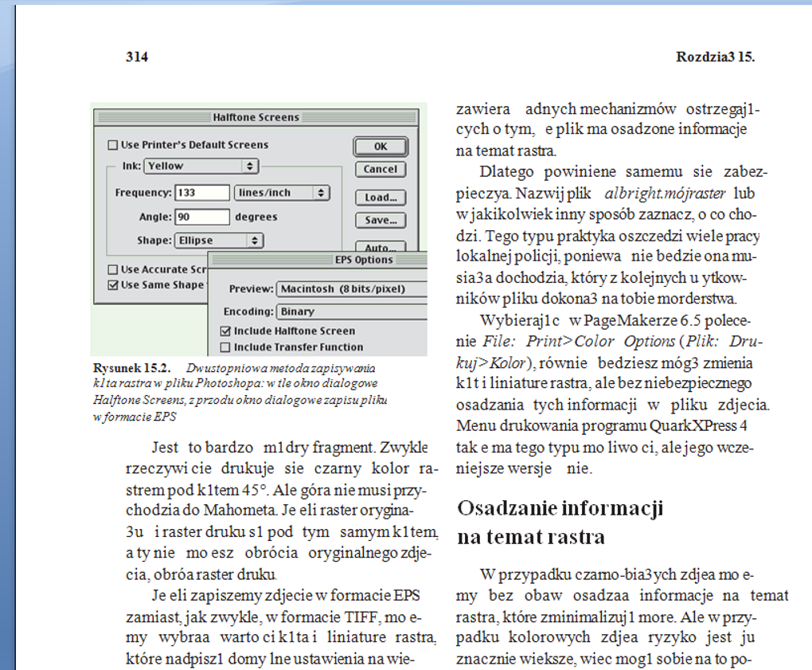The image size is (812, 670).
Task: Save the halftone screen settings
Action: [x=380, y=220]
